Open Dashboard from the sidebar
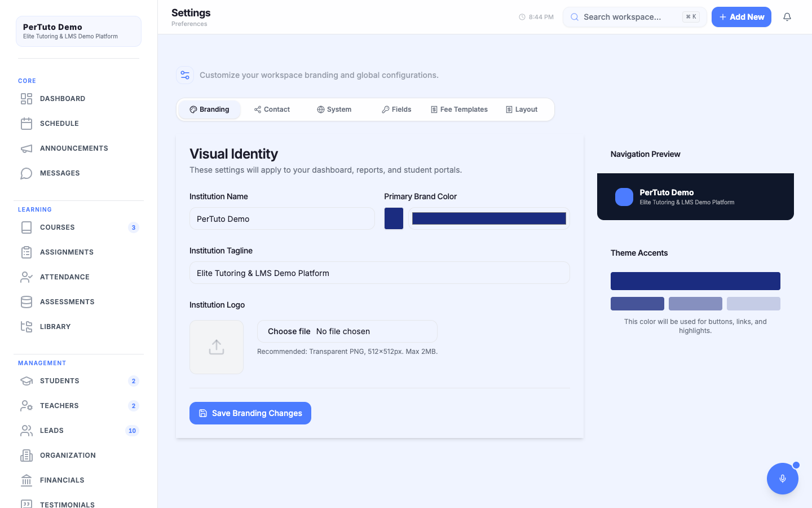This screenshot has height=508, width=812. coord(78,99)
